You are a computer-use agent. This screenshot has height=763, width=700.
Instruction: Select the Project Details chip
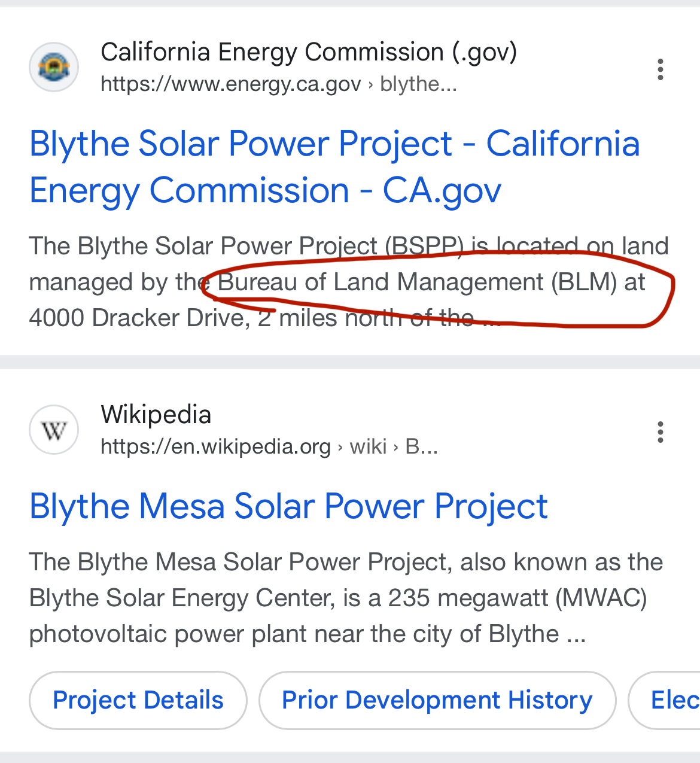tap(138, 700)
